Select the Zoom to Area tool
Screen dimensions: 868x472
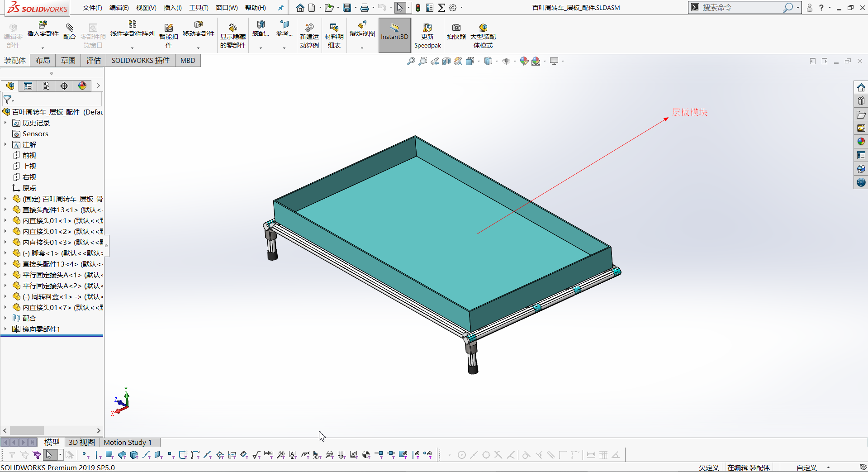tap(423, 61)
